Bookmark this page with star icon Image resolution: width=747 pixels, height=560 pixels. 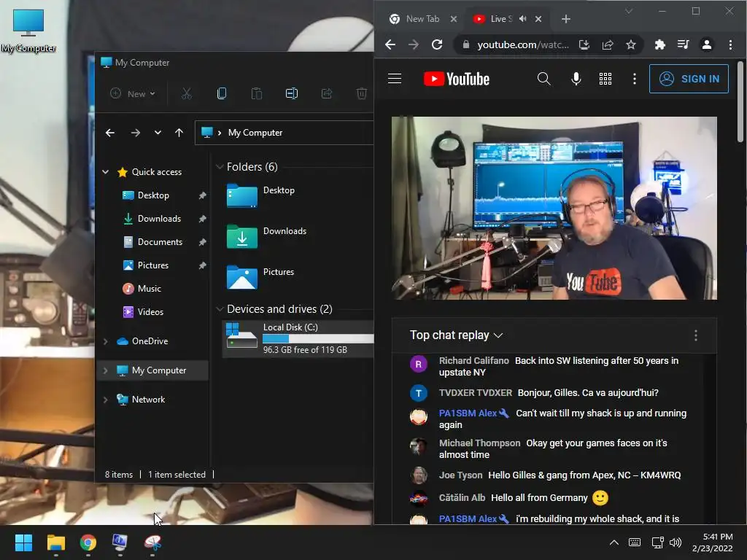(631, 44)
